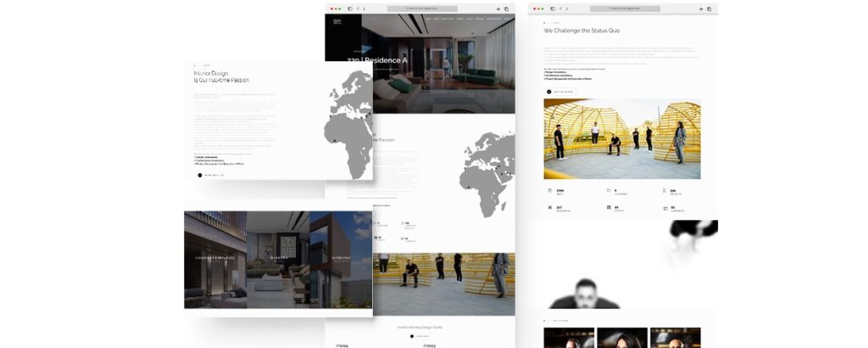Add new tab in right browser window
This screenshot has height=348, width=868.
click(701, 8)
